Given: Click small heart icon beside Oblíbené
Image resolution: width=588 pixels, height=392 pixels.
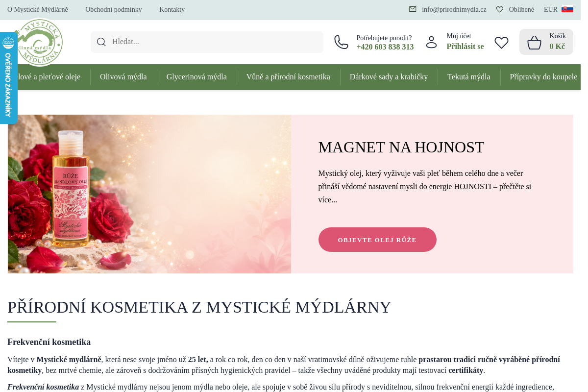Looking at the screenshot, I should (x=500, y=9).
